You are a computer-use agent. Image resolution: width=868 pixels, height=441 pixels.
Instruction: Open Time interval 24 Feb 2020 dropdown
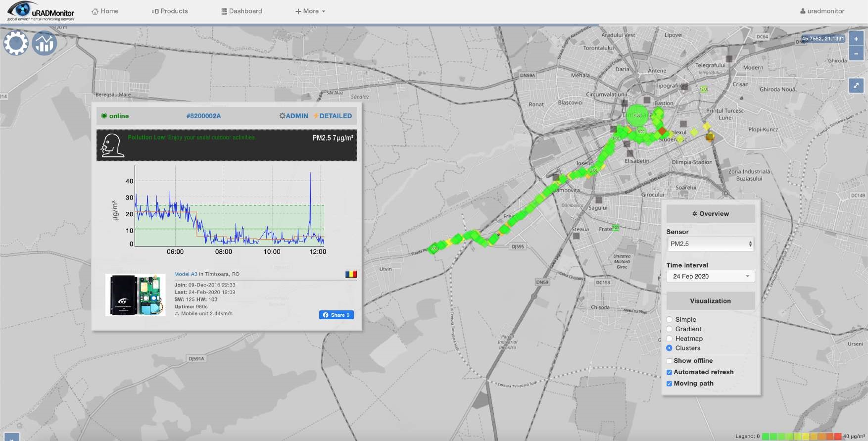pyautogui.click(x=710, y=276)
